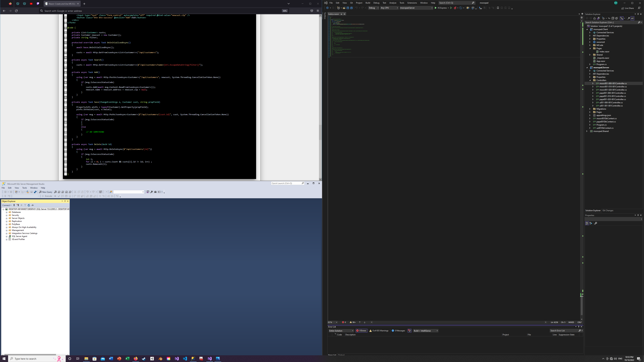Screen dimensions: 644x362
Task: Click Find in Files icon in SSMS
Action: pos(111,192)
